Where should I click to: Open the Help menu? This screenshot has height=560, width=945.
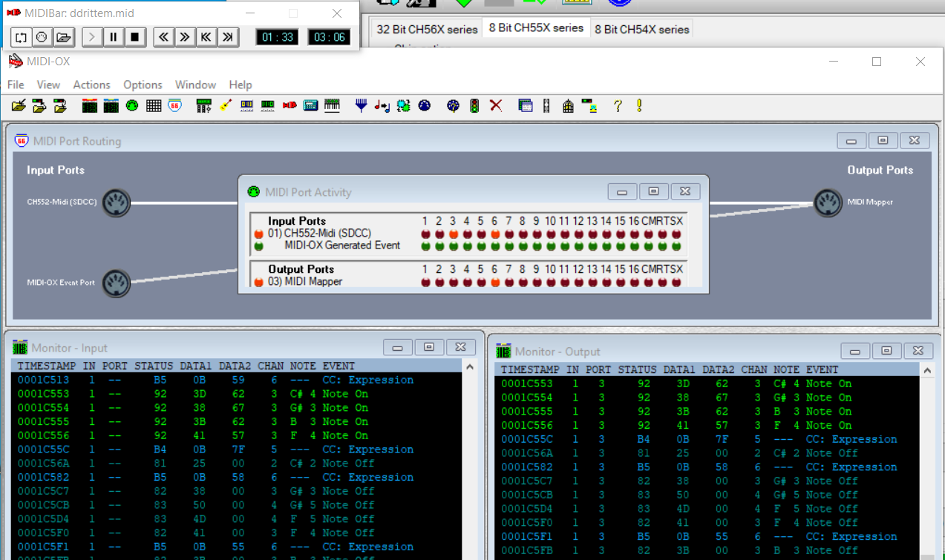(241, 85)
